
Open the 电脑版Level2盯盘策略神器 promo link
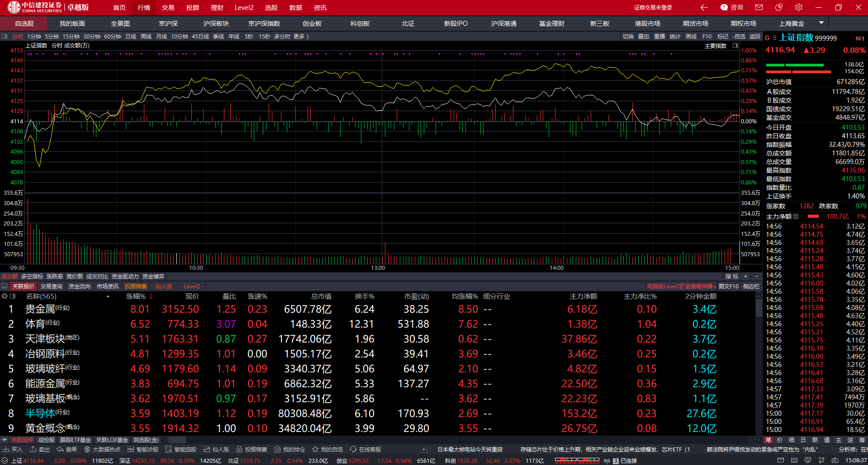[x=681, y=286]
